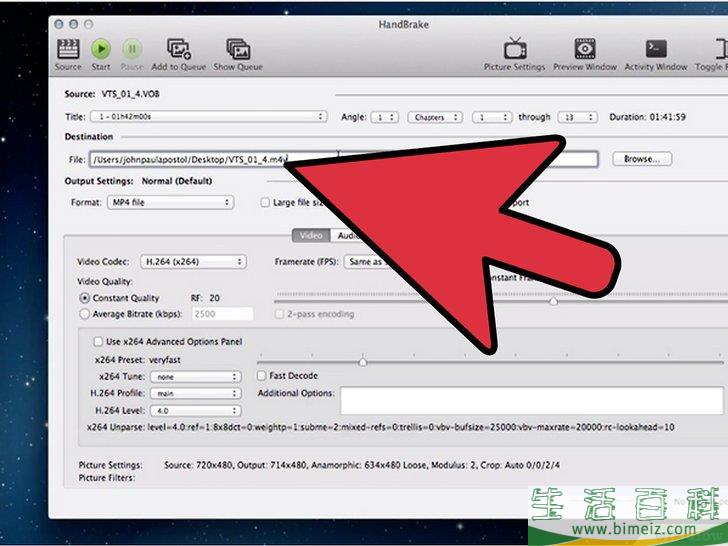Open the Angle dropdown
This screenshot has height=546, width=728.
click(384, 117)
